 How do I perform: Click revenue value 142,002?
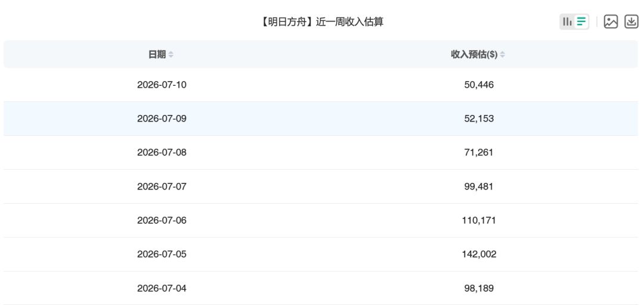tap(479, 254)
